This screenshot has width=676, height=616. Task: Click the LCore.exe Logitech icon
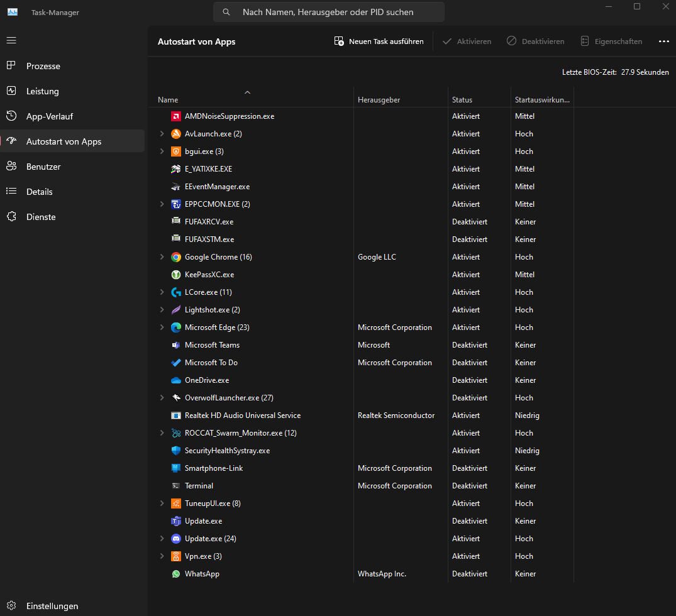click(x=176, y=292)
